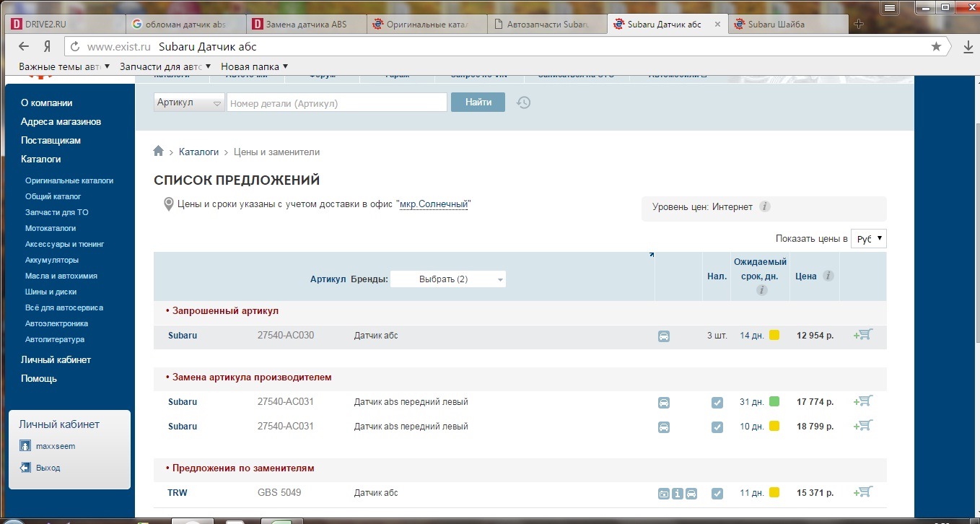Open the Артикул search type dropdown
Screen dimensions: 980x524
coord(190,102)
